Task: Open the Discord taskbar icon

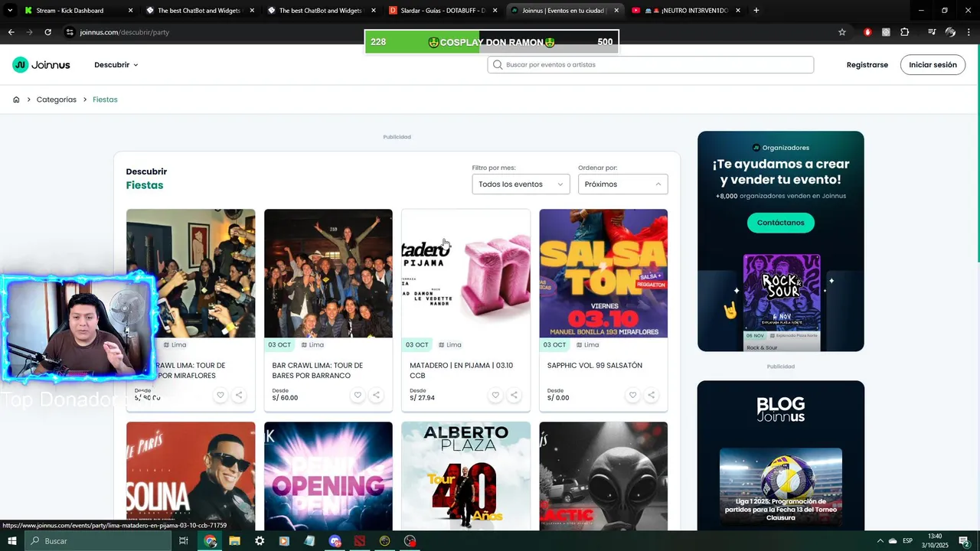Action: pos(335,541)
